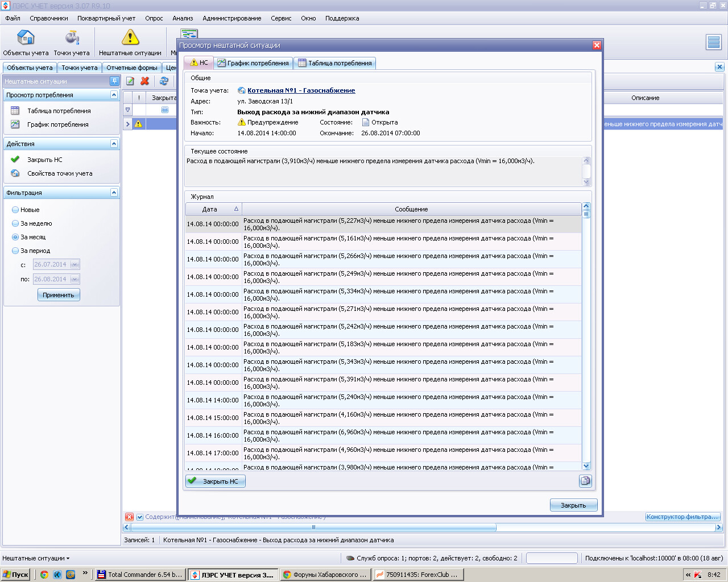Select journal row 14.08.14 15:00:00

click(x=383, y=418)
